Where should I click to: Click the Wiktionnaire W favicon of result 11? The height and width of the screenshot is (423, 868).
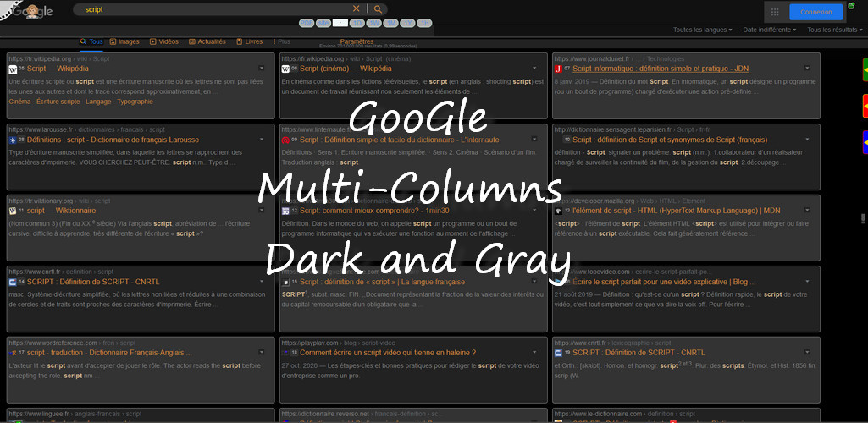[13, 211]
